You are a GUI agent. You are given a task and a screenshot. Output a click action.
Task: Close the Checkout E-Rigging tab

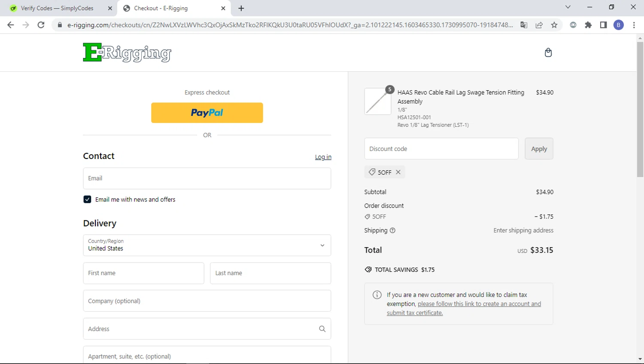click(x=223, y=8)
